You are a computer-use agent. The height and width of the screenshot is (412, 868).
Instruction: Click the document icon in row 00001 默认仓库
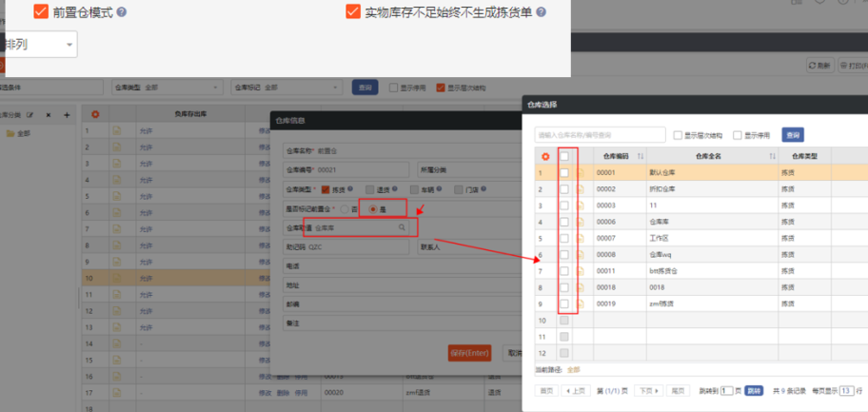coord(582,173)
